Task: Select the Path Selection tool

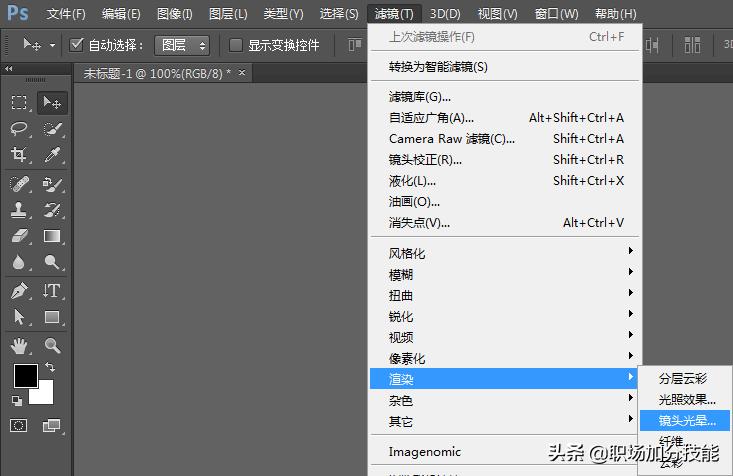Action: 19,317
